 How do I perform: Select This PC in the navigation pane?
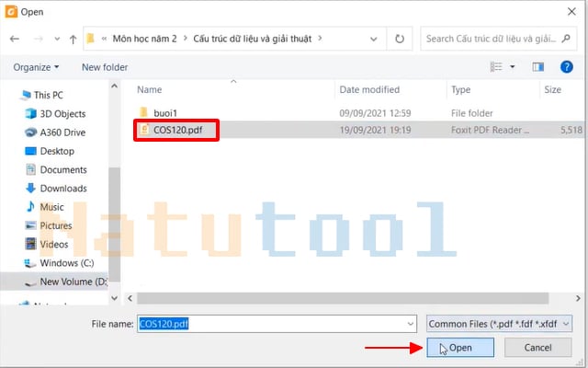pos(48,96)
